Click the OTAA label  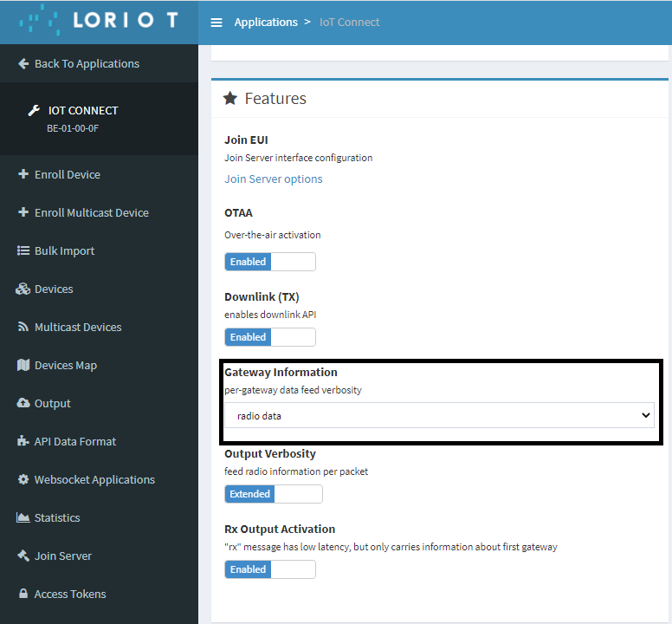click(x=238, y=212)
